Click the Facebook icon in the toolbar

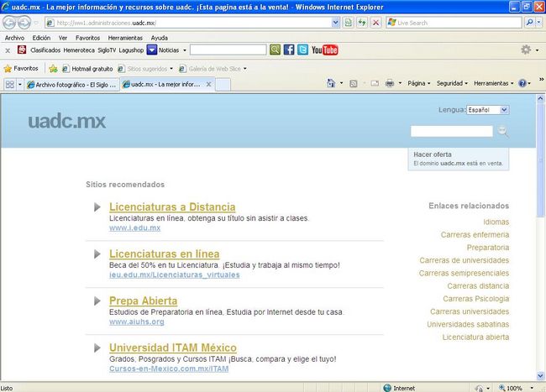point(288,50)
